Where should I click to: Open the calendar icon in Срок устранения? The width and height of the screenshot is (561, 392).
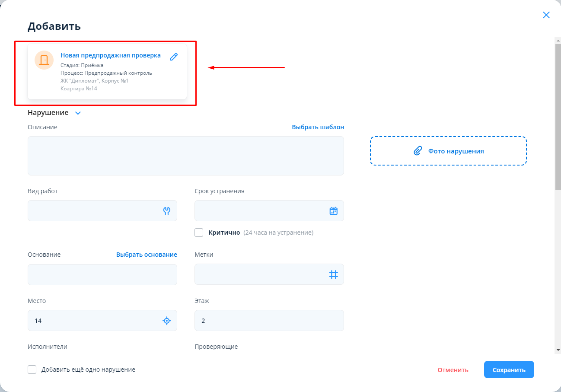click(333, 211)
